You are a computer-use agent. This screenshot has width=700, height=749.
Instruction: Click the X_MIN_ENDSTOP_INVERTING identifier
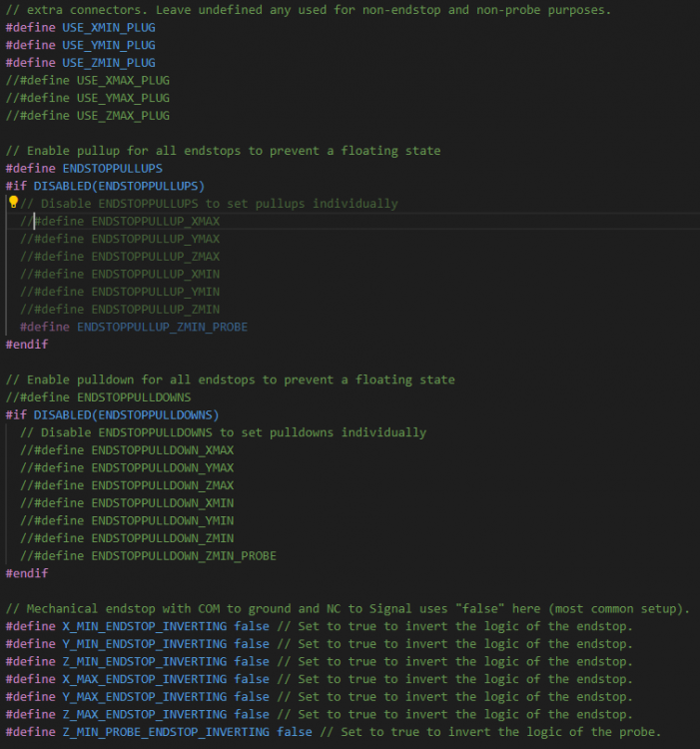coord(144,626)
